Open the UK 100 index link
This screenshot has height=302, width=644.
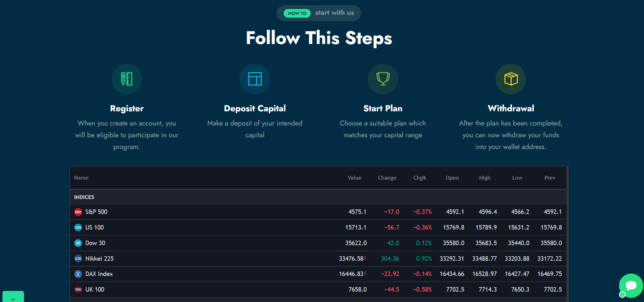coord(95,290)
